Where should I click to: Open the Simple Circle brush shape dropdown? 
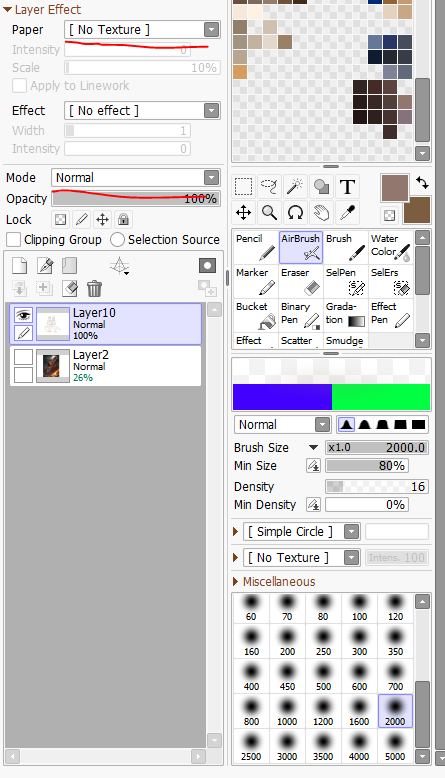tap(351, 532)
